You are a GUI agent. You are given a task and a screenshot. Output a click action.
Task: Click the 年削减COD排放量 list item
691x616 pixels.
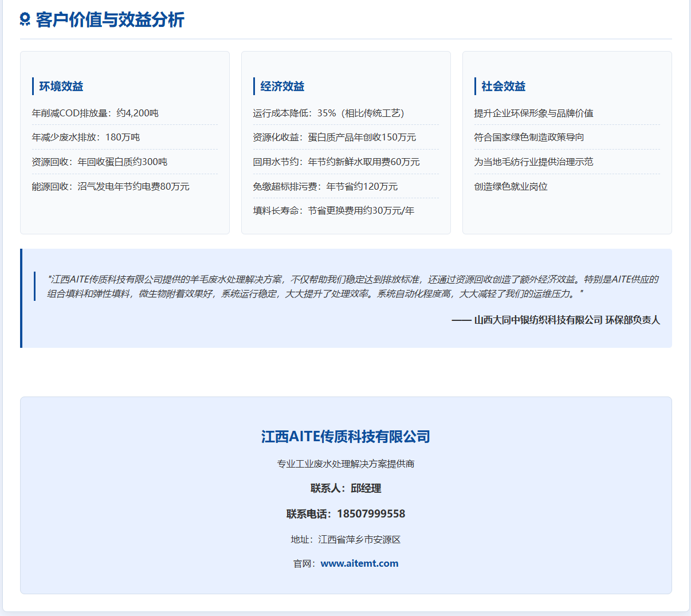coord(95,113)
